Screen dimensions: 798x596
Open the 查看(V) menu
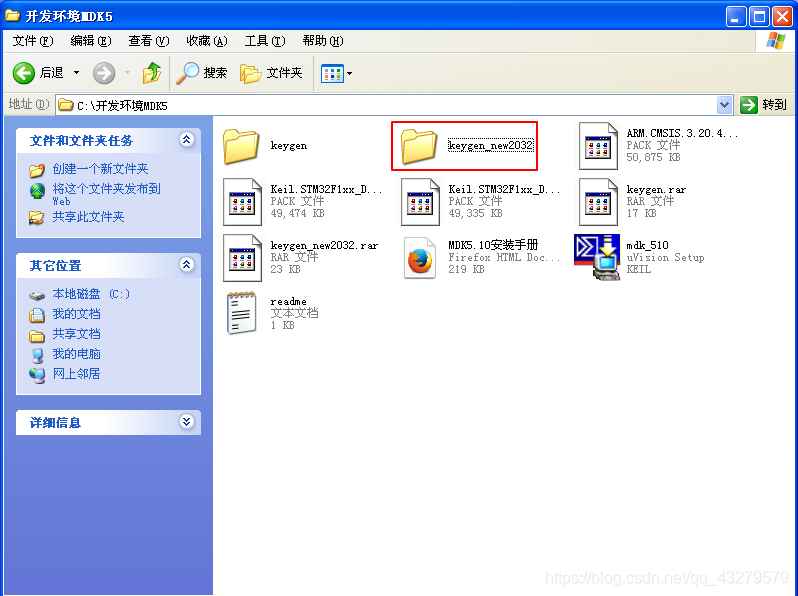pyautogui.click(x=149, y=41)
